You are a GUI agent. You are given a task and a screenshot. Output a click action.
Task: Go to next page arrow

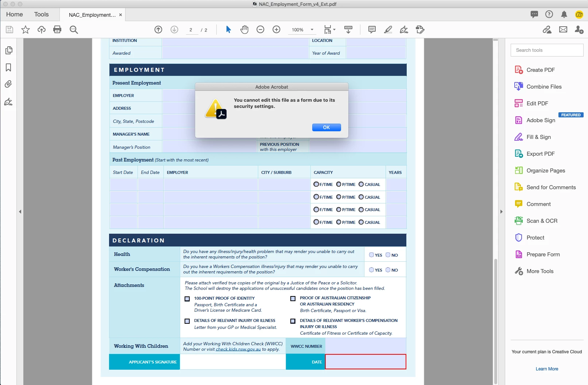click(x=174, y=30)
